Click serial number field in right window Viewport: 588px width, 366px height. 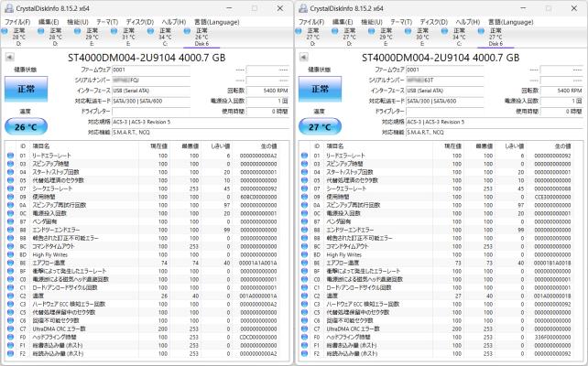point(445,81)
